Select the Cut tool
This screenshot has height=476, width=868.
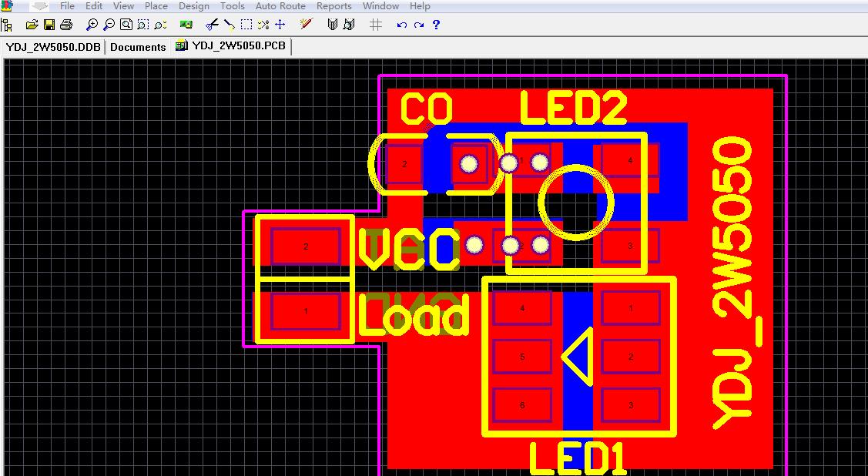212,24
